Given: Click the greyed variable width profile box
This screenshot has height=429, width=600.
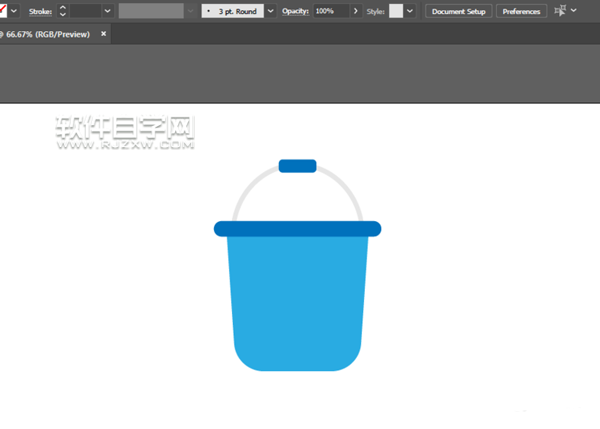Looking at the screenshot, I should (x=151, y=11).
